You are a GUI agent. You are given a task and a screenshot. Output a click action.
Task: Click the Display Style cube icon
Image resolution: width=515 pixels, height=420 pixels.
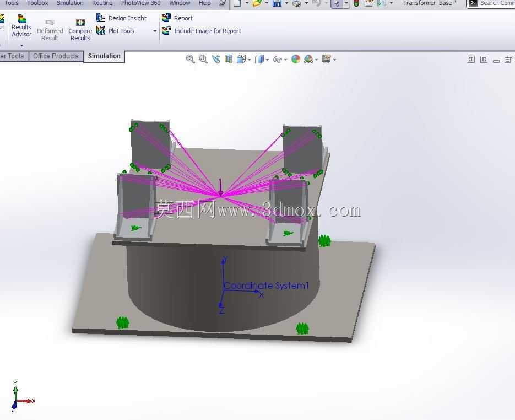259,59
